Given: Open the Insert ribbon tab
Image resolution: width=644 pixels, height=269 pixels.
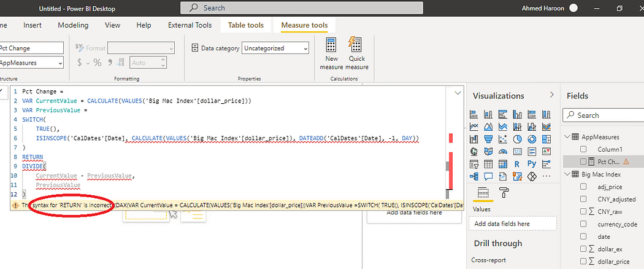Looking at the screenshot, I should point(33,25).
